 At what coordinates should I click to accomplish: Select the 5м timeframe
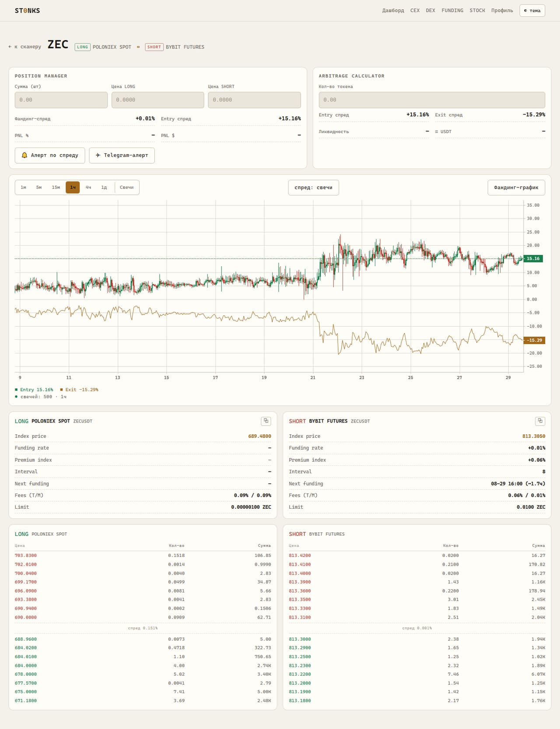pos(39,187)
